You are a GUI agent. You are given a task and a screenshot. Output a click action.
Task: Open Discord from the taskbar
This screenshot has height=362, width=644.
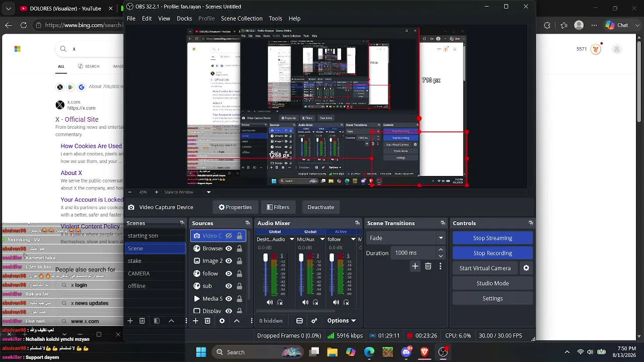coord(407,352)
